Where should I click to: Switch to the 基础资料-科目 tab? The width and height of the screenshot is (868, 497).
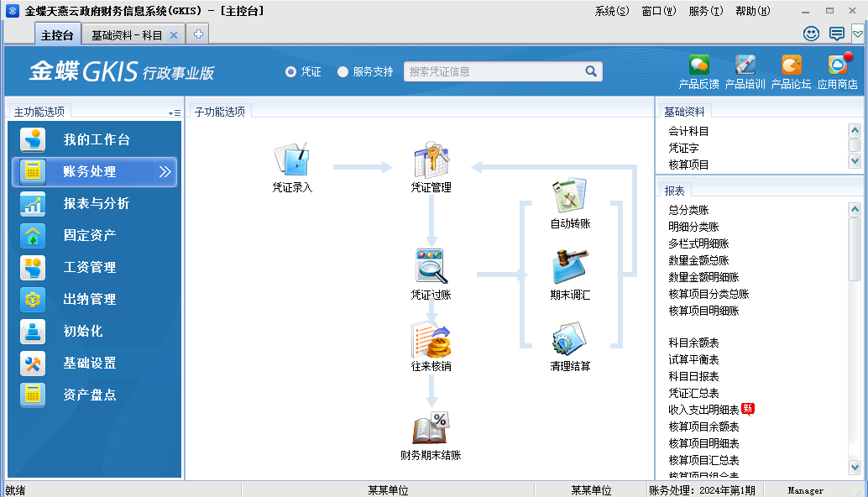click(126, 35)
